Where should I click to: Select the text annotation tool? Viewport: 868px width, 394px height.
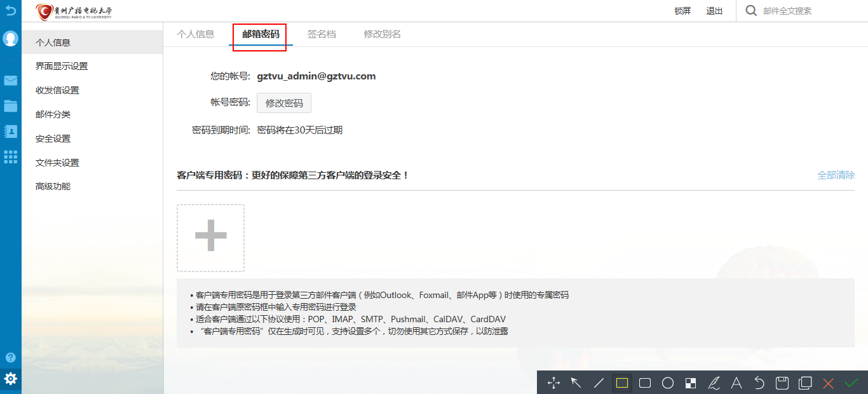736,383
